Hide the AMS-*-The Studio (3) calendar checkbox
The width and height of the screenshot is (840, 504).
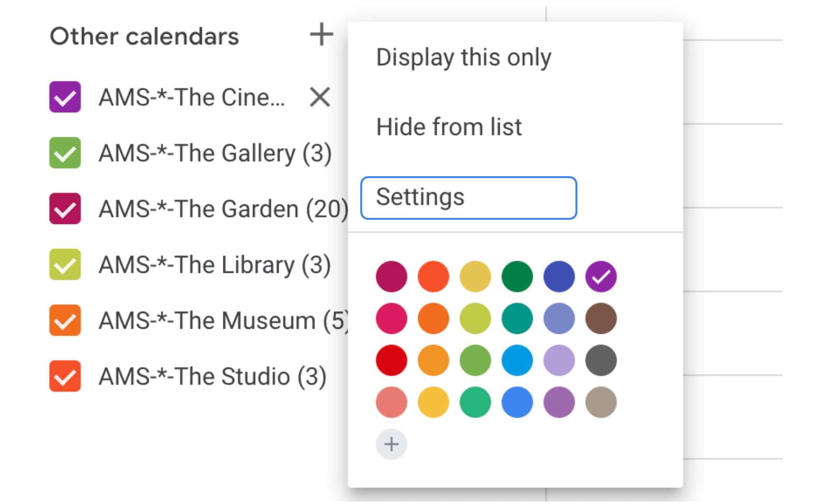pyautogui.click(x=65, y=376)
